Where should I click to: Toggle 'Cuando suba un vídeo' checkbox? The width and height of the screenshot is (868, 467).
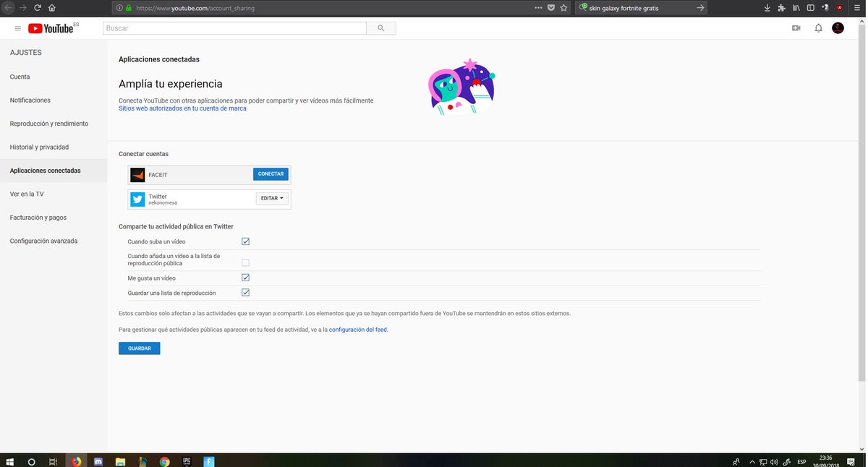(x=246, y=241)
